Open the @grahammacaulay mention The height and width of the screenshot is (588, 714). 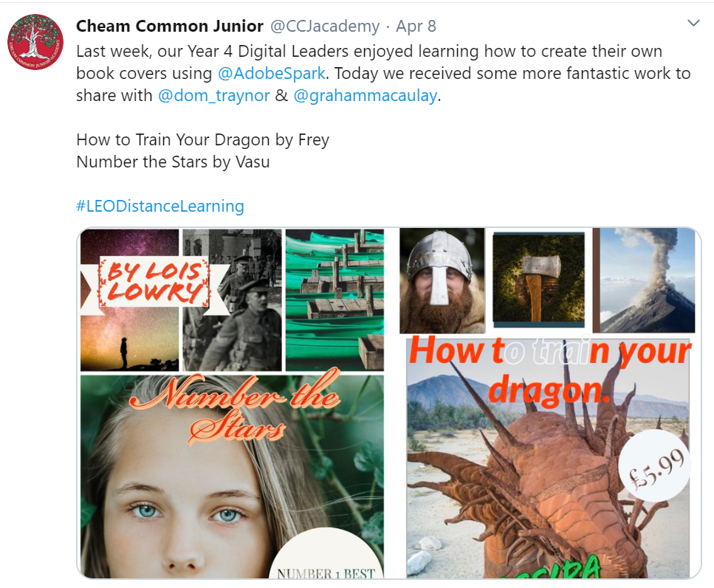click(x=365, y=96)
